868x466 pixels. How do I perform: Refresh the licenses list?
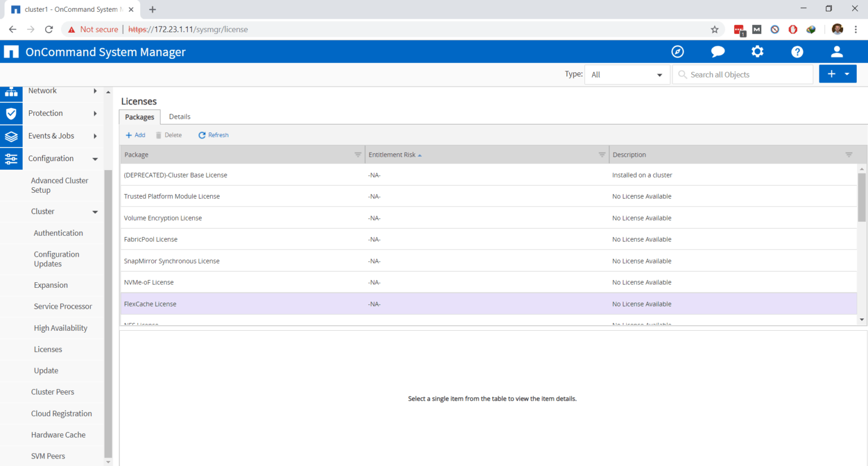213,135
